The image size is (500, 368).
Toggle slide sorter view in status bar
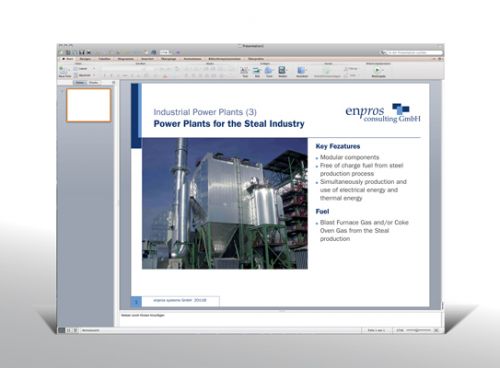point(69,330)
